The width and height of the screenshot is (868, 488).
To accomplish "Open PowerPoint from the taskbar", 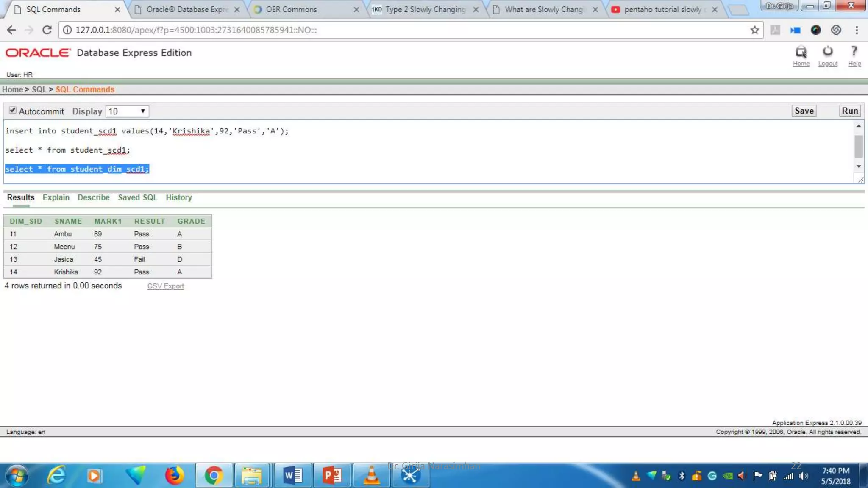I will click(x=332, y=475).
